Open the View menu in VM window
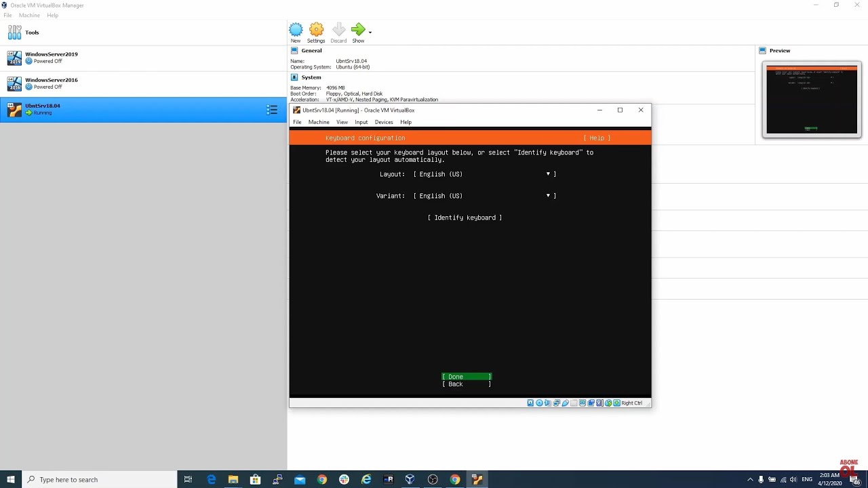Viewport: 868px width, 488px height. 342,122
